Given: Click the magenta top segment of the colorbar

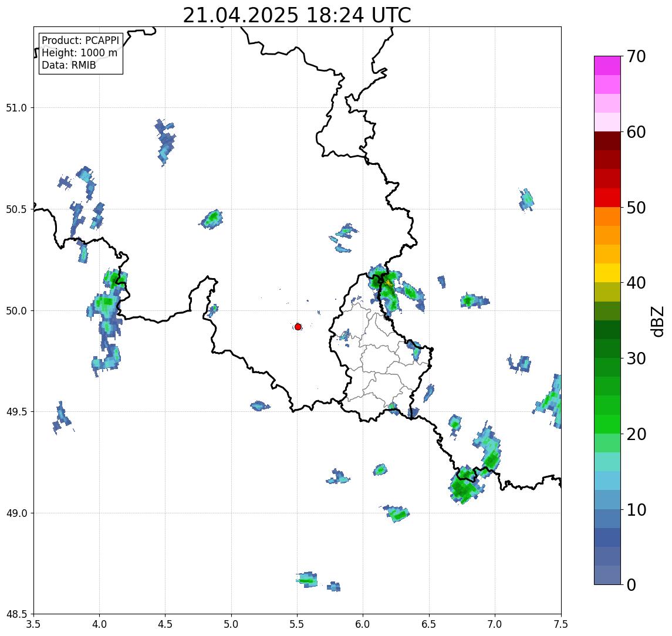Looking at the screenshot, I should click(x=607, y=66).
